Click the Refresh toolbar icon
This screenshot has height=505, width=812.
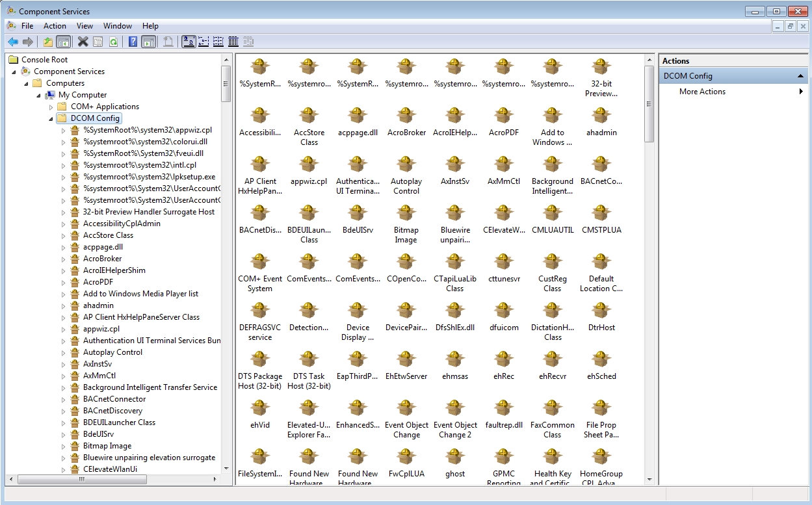click(x=112, y=41)
